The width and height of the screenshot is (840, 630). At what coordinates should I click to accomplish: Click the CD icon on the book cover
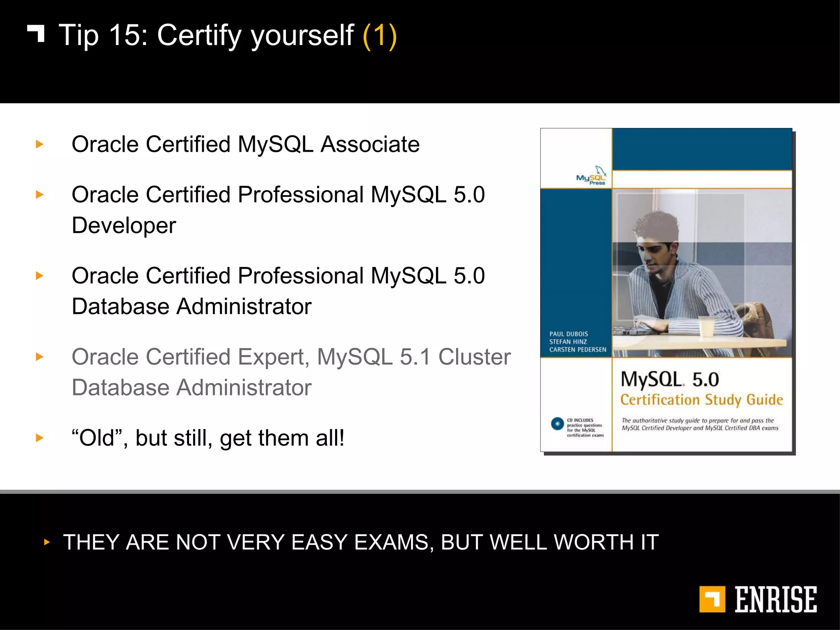click(x=557, y=424)
